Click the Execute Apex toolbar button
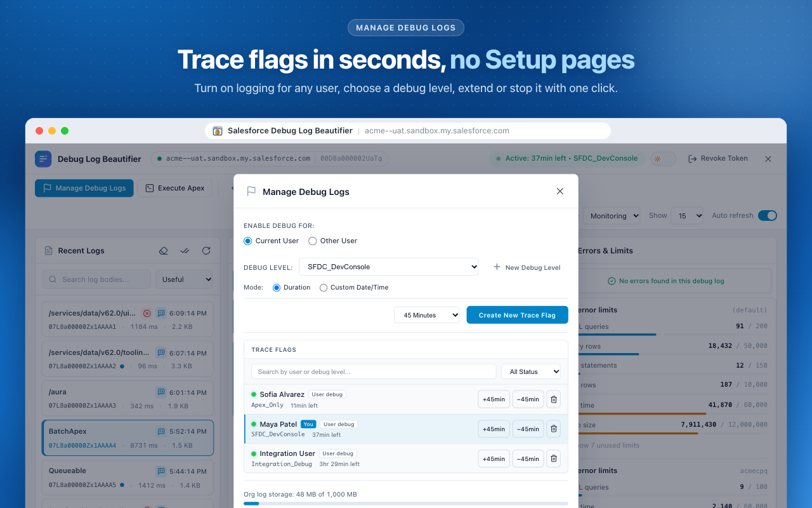The height and width of the screenshot is (508, 812). 175,188
